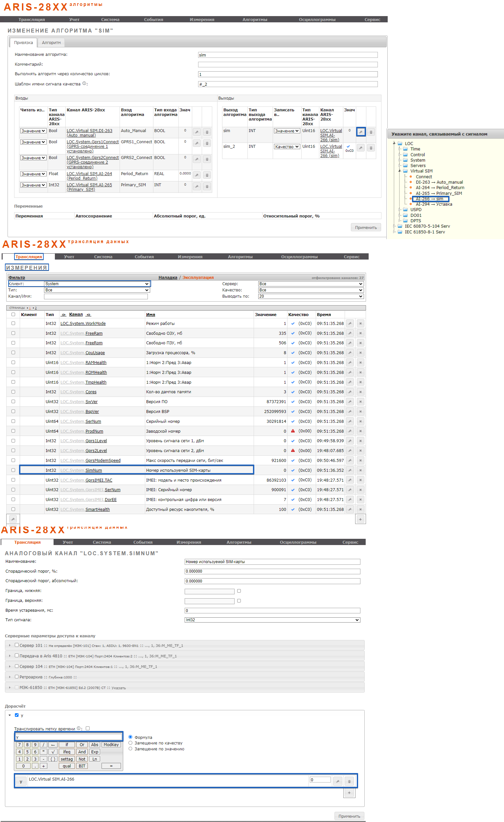
Task: Delete the GPRS1_Connect input via trash icon
Action: pos(207,144)
